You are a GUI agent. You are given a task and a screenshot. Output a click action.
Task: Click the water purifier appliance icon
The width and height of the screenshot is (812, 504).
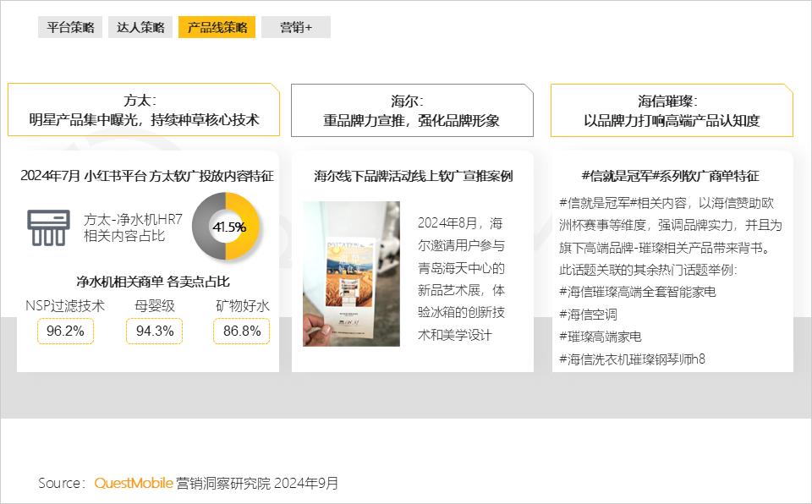pyautogui.click(x=49, y=227)
